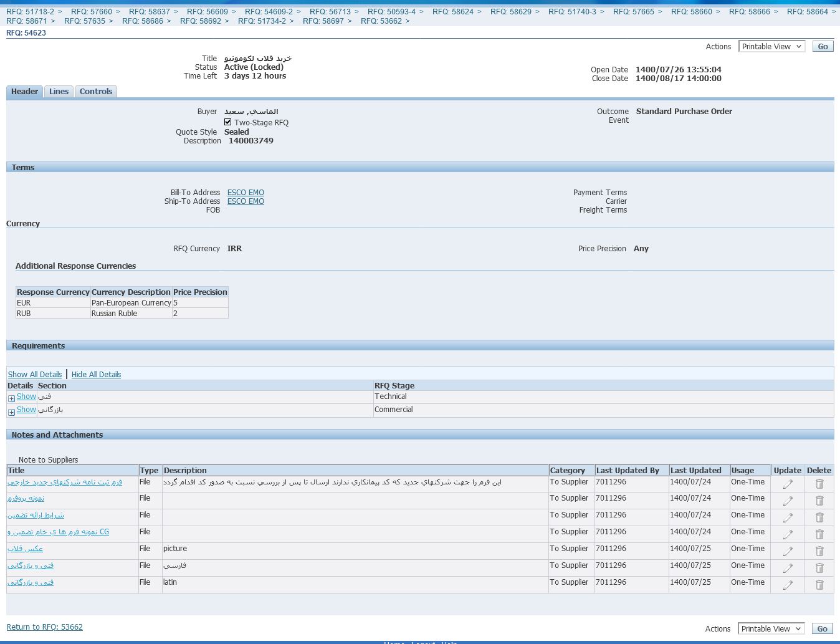The image size is (840, 644).
Task: Click update pencil for شرایط ارائه تضمین row
Action: click(x=788, y=517)
